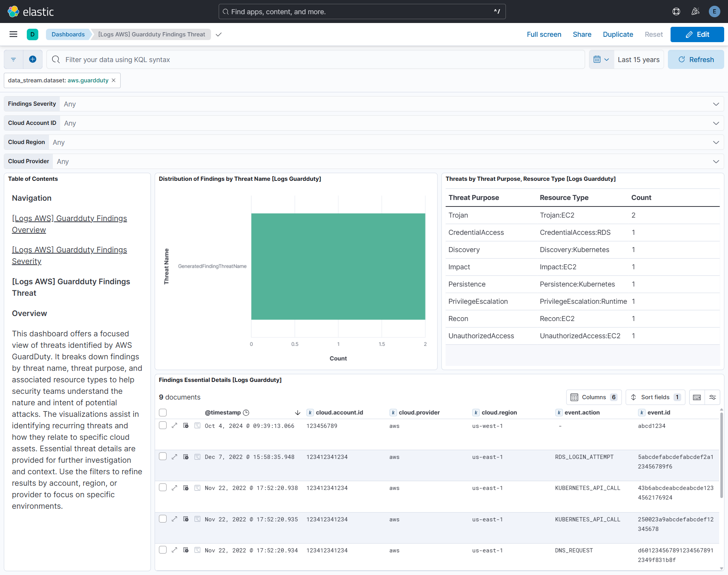The image size is (728, 575).
Task: Open the display options icon next to Sort fields
Action: (x=713, y=397)
